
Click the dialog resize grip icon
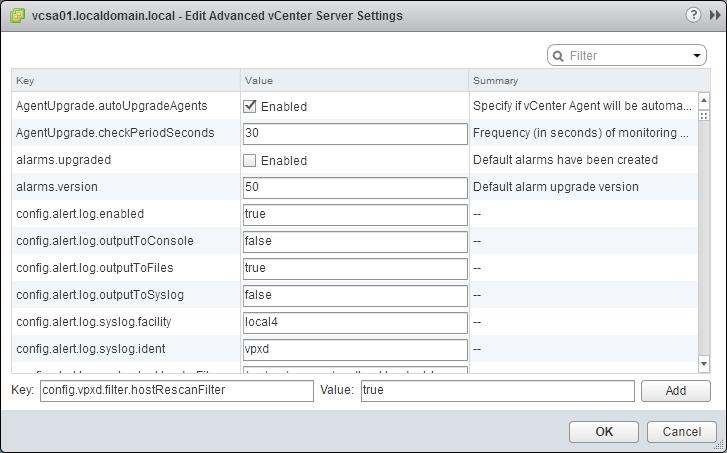pos(720,447)
